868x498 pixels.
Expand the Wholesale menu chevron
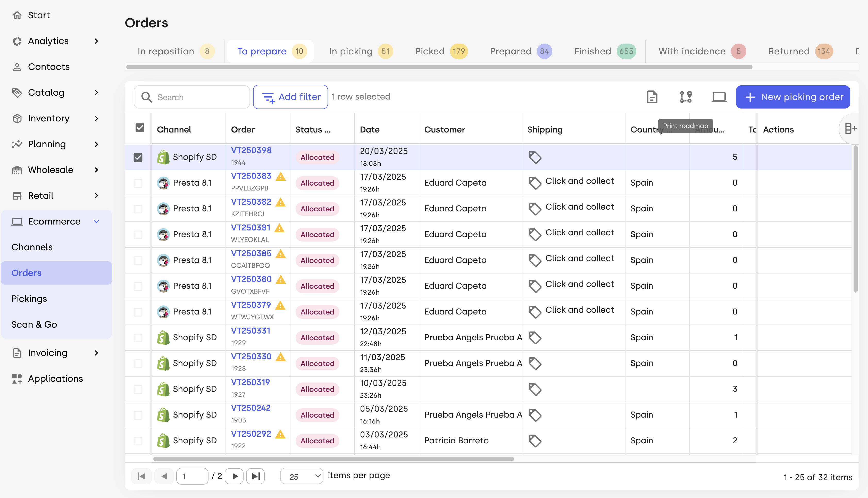pyautogui.click(x=96, y=170)
